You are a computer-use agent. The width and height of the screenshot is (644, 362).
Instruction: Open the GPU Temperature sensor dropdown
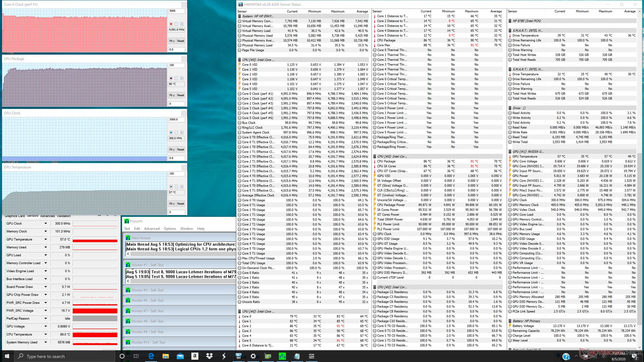point(46,239)
